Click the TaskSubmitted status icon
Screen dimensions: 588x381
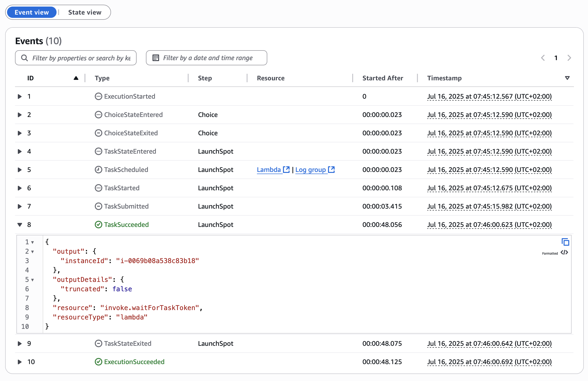98,206
